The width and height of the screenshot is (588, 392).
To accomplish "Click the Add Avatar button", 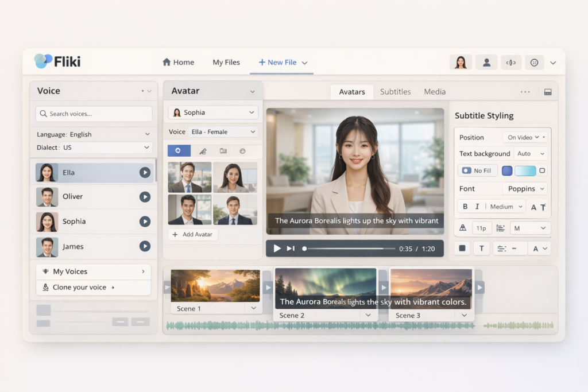I will coord(192,234).
